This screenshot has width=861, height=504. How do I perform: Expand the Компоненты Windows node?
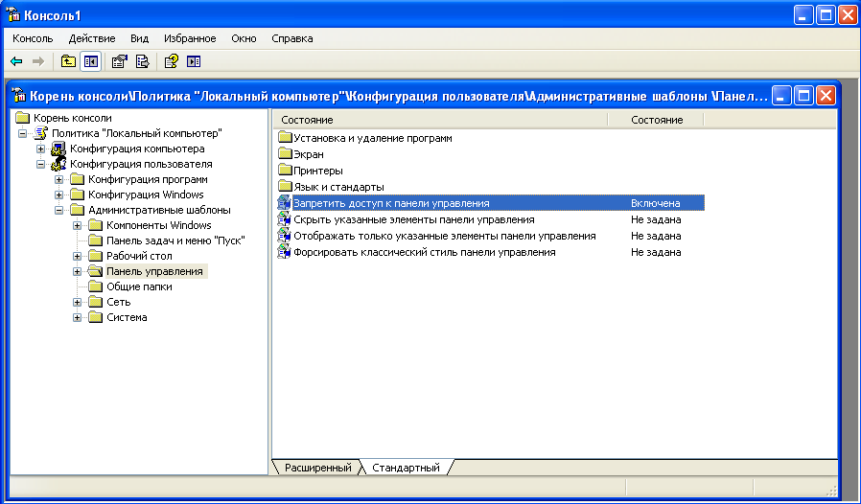tap(77, 225)
